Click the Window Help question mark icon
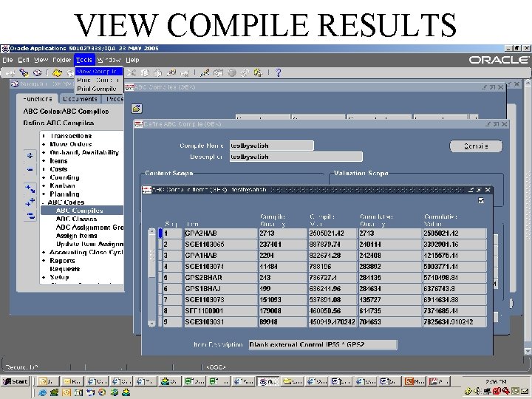Viewport: 532px width, 399px height. [x=279, y=72]
